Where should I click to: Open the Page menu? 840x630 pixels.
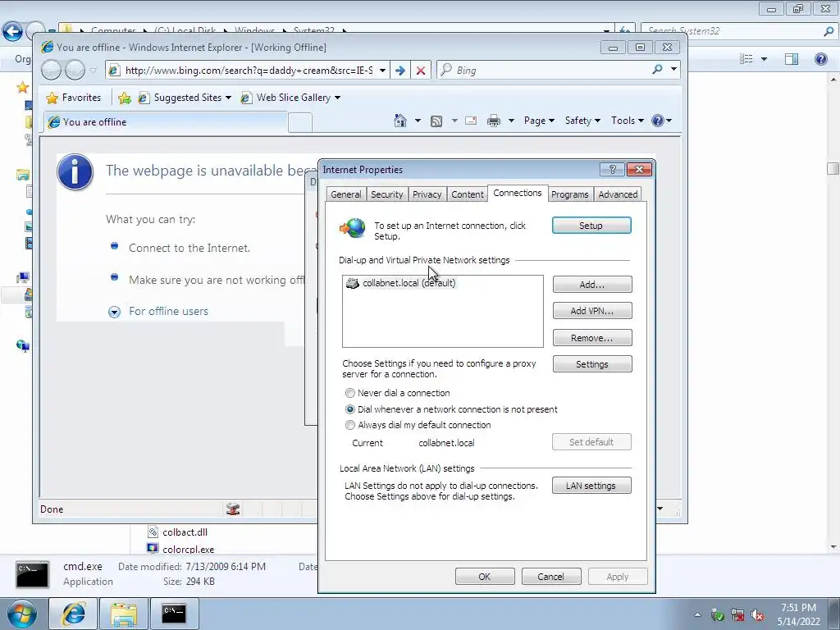[539, 121]
